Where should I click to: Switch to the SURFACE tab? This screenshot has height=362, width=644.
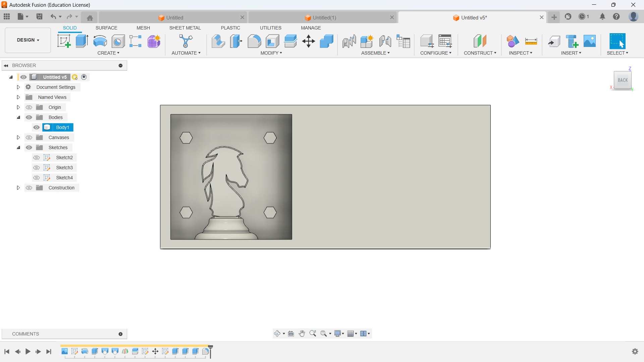[x=106, y=28]
